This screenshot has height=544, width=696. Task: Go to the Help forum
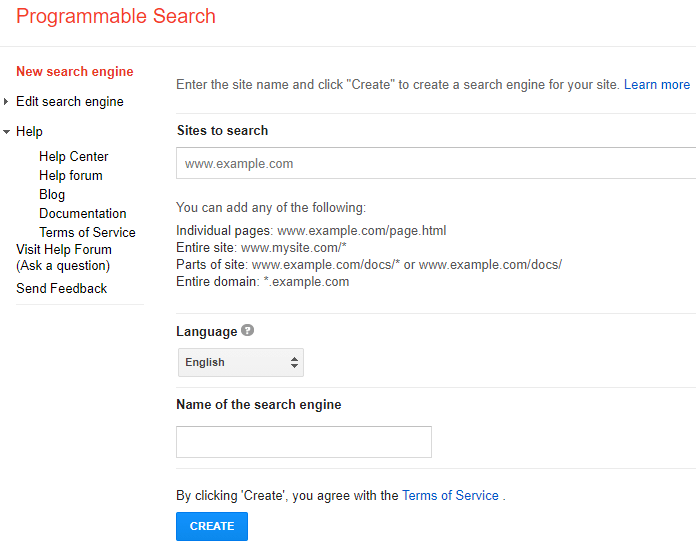(x=71, y=175)
